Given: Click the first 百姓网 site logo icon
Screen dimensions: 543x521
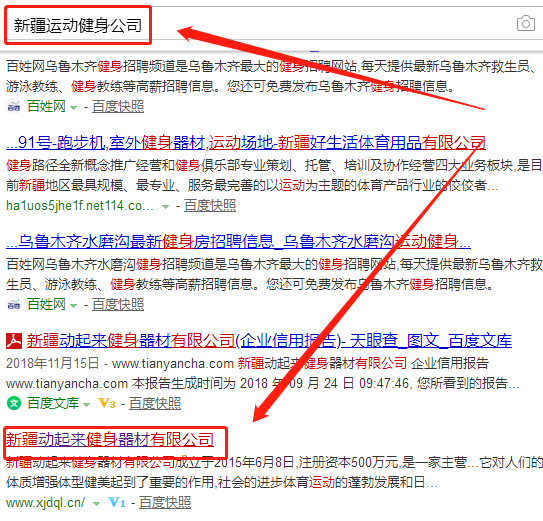Looking at the screenshot, I should (14, 107).
